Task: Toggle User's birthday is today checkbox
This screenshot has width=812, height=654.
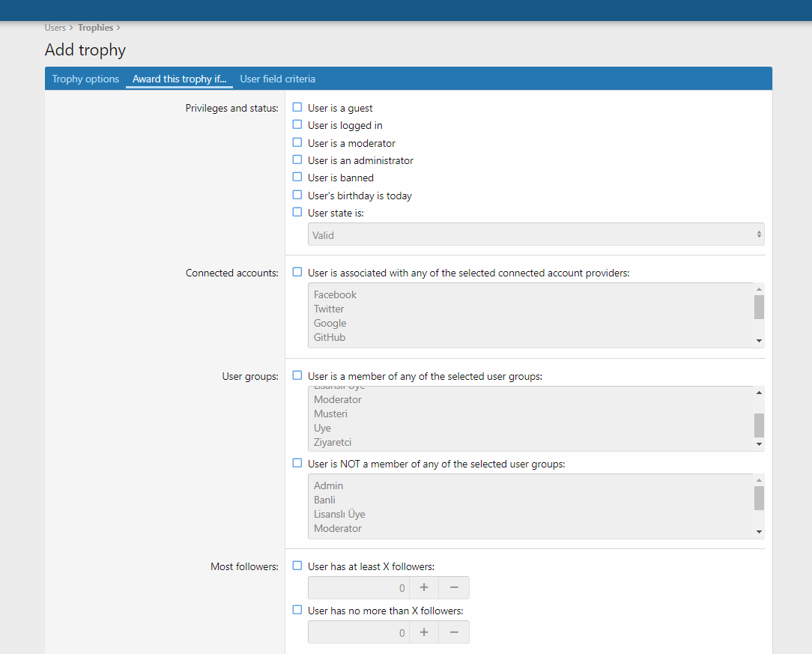Action: click(297, 196)
